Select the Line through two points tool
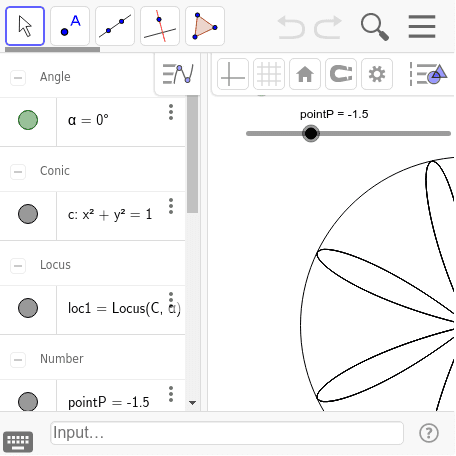 [x=115, y=26]
